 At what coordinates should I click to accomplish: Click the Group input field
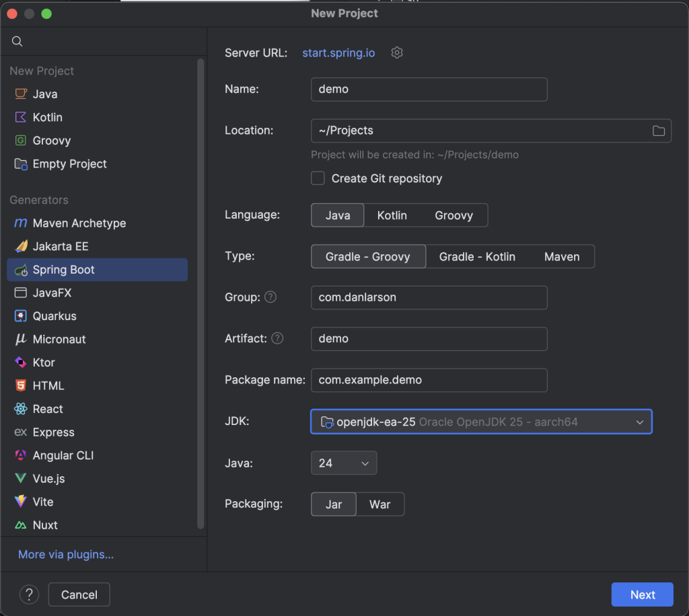pos(429,298)
